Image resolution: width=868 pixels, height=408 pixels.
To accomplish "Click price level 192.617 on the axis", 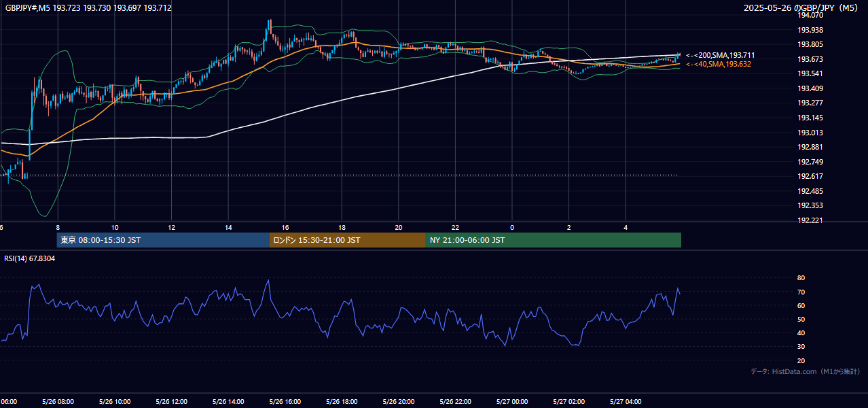I will (810, 176).
